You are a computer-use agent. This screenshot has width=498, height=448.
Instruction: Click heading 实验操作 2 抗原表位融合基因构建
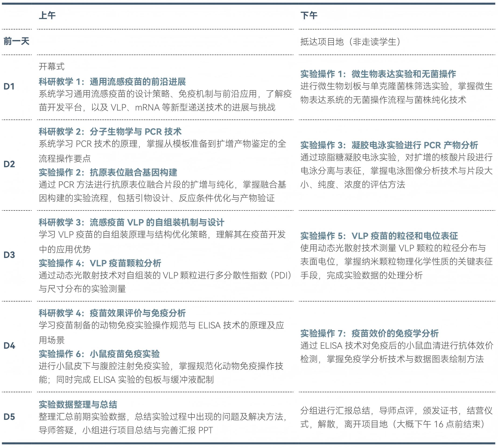(x=108, y=172)
